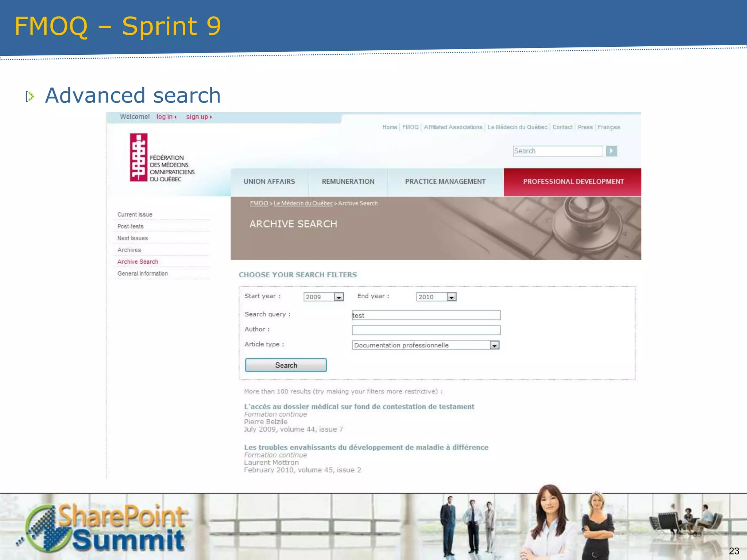Switch the site to Français
747x560 pixels.
[x=609, y=127]
